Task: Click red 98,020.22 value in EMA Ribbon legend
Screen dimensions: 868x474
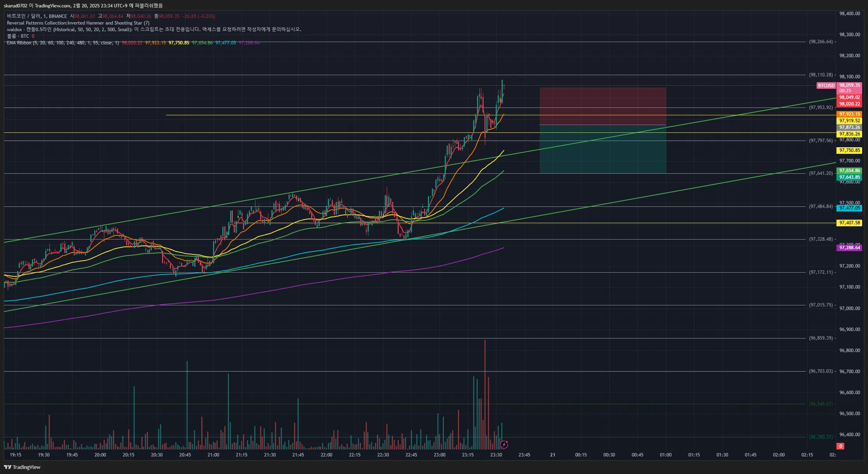Action: click(132, 43)
